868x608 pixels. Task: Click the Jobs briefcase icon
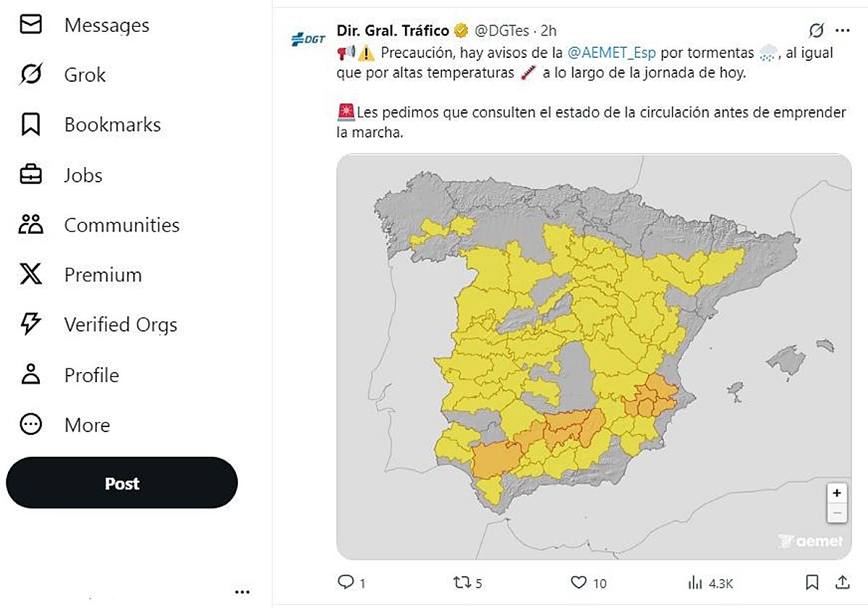click(30, 175)
